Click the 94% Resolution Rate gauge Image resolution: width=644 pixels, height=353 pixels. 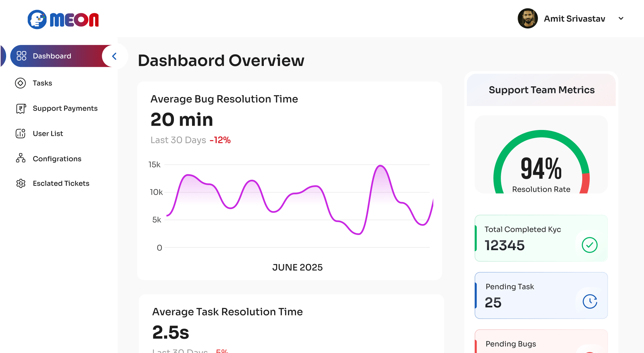pyautogui.click(x=541, y=162)
